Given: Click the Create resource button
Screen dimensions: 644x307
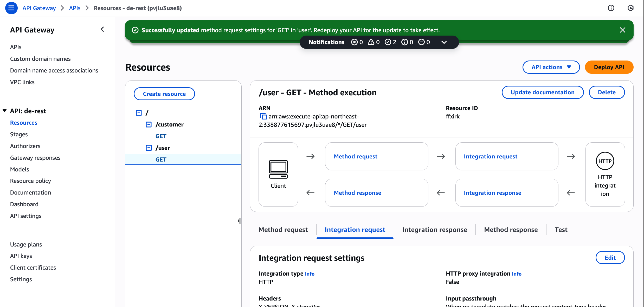Looking at the screenshot, I should [x=164, y=94].
